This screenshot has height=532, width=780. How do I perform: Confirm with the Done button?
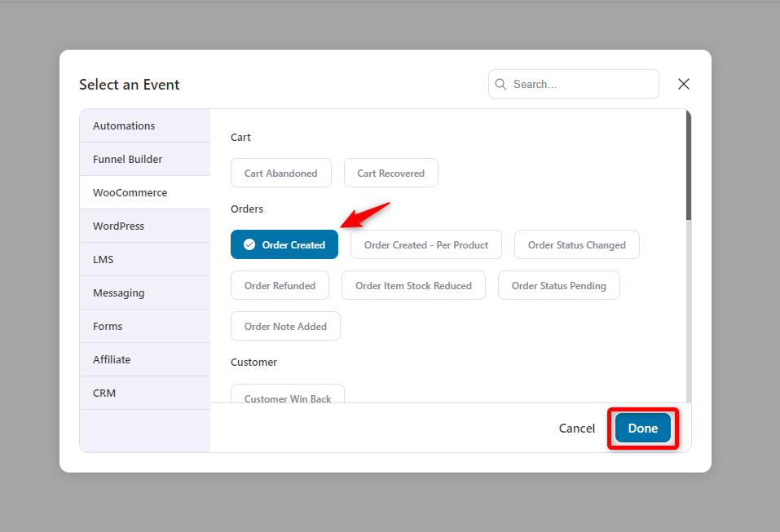(643, 428)
